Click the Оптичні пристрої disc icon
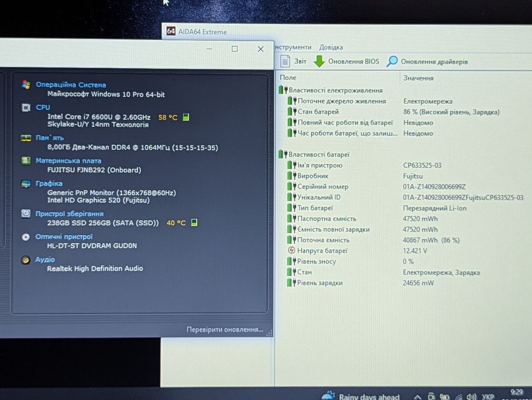Screen dimensions: 532x400 pyautogui.click(x=26, y=237)
